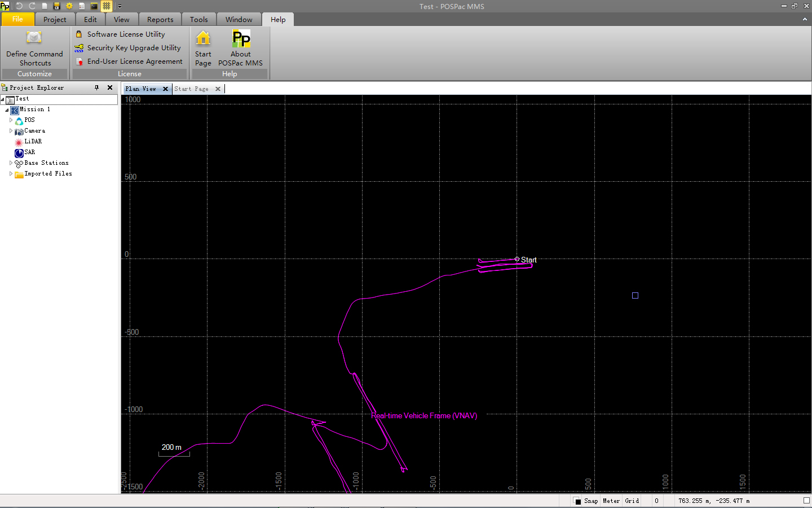Click the Real-time Vehicle Frame (VNAV) label

424,416
